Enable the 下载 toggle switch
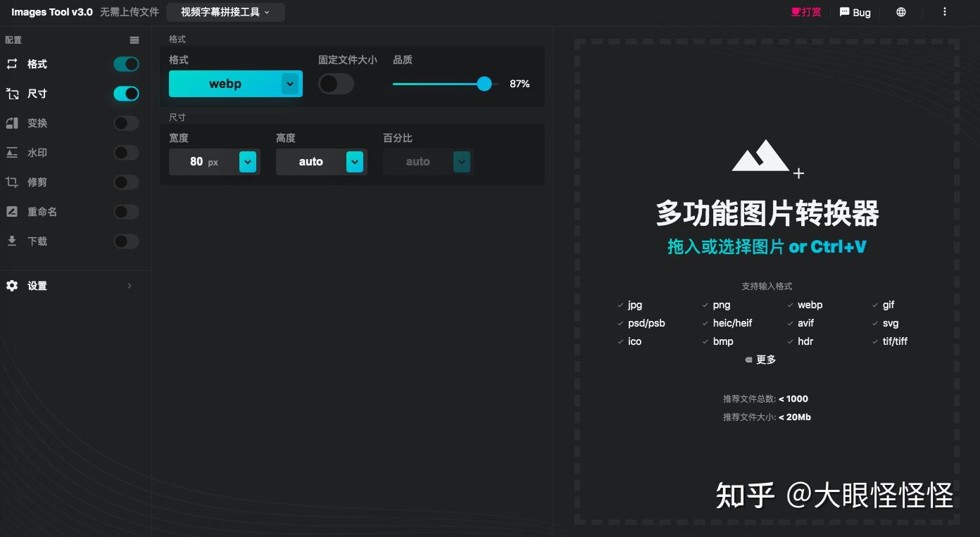The width and height of the screenshot is (980, 537). pos(127,241)
